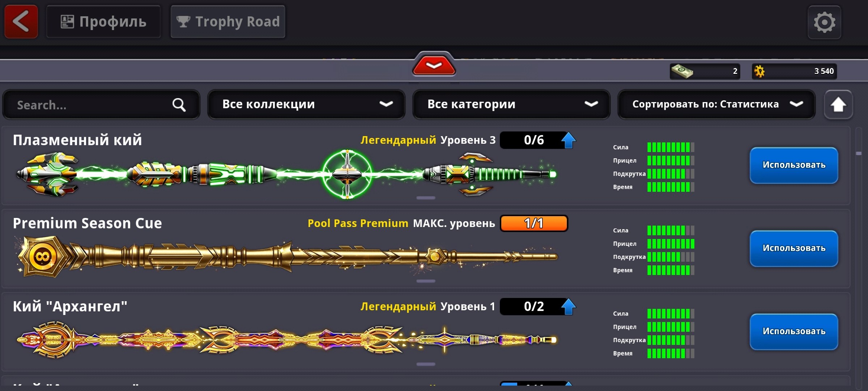This screenshot has height=391, width=868.
Task: Click the golden gear pool coins icon
Action: [x=759, y=71]
